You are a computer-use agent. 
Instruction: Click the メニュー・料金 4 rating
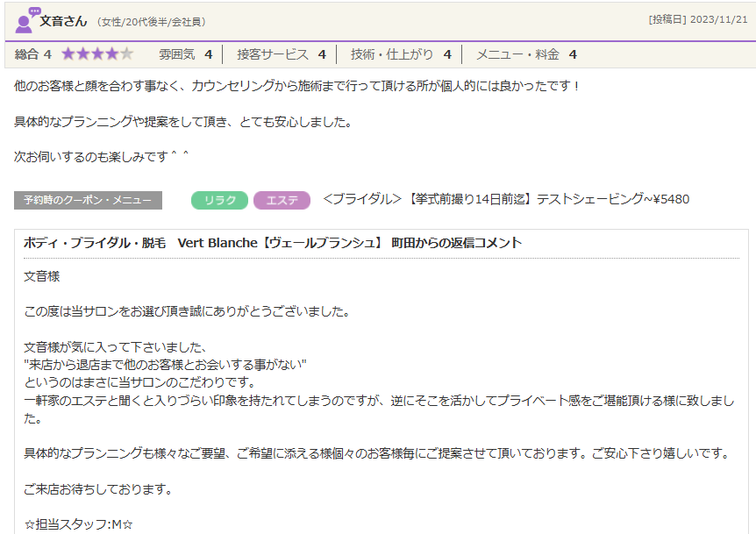click(526, 54)
